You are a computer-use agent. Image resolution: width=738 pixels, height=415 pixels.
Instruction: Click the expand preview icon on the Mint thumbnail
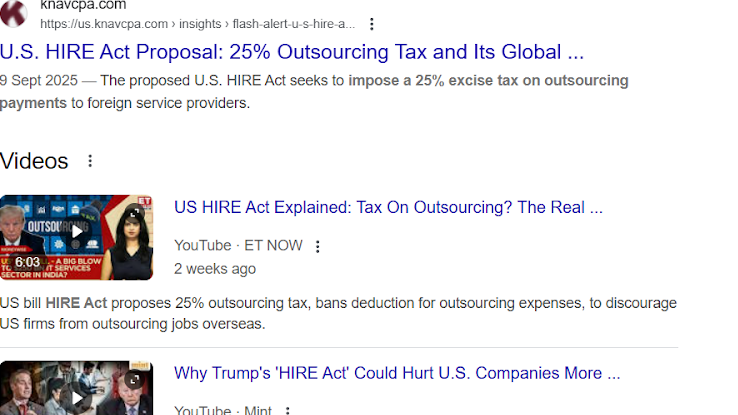[x=134, y=379]
